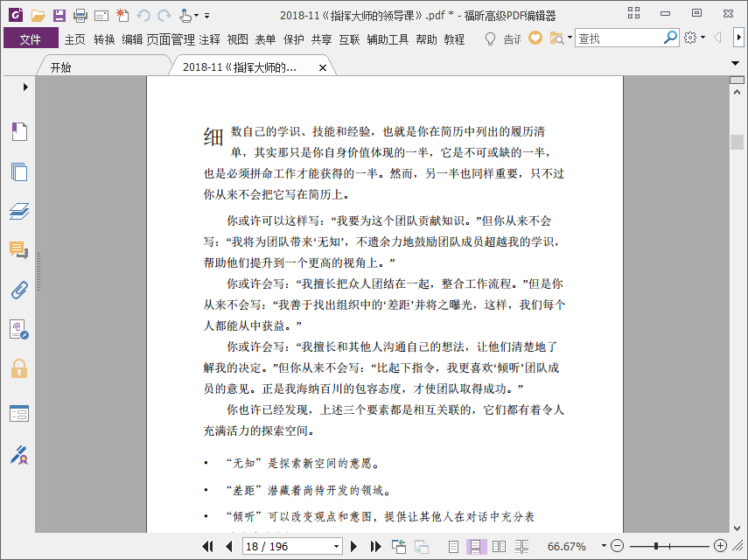748x560 pixels.
Task: Save the document with the floppy icon
Action: pos(59,16)
